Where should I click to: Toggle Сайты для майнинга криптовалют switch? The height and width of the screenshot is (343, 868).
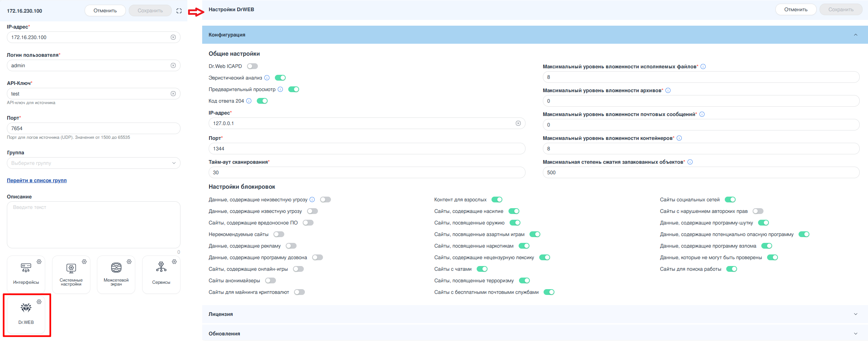point(299,292)
